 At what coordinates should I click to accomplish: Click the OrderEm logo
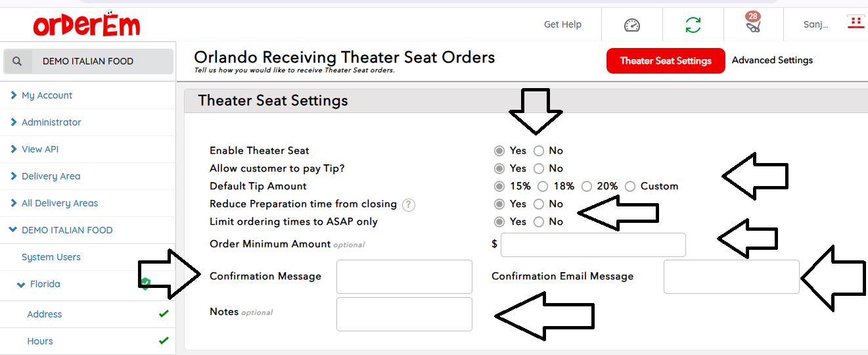click(x=86, y=26)
